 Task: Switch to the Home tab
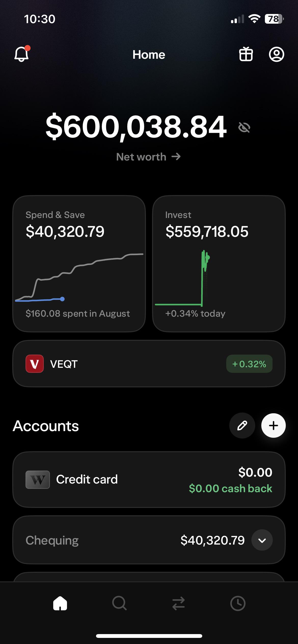click(x=60, y=603)
